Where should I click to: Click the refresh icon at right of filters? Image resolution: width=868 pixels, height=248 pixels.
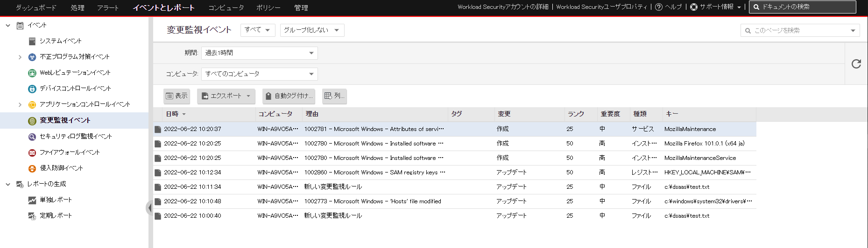pos(856,64)
